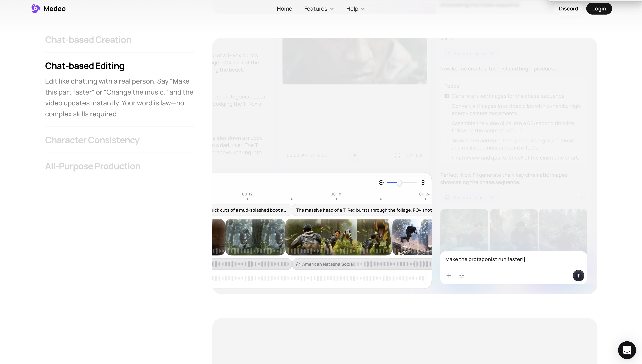
Task: Select the All-Purpose Production section
Action: [93, 166]
